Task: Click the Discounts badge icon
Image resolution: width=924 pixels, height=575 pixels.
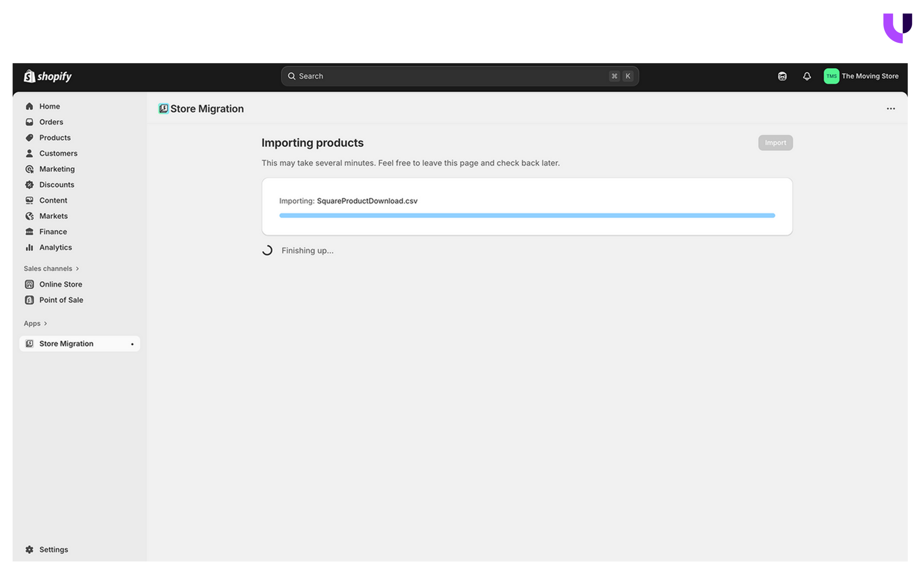Action: pyautogui.click(x=29, y=184)
